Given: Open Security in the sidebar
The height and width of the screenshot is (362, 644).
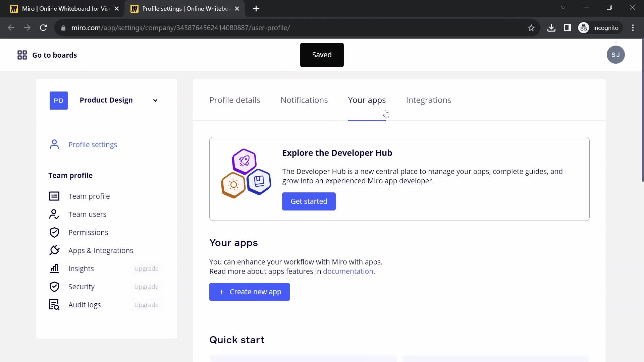Looking at the screenshot, I should pos(82,287).
